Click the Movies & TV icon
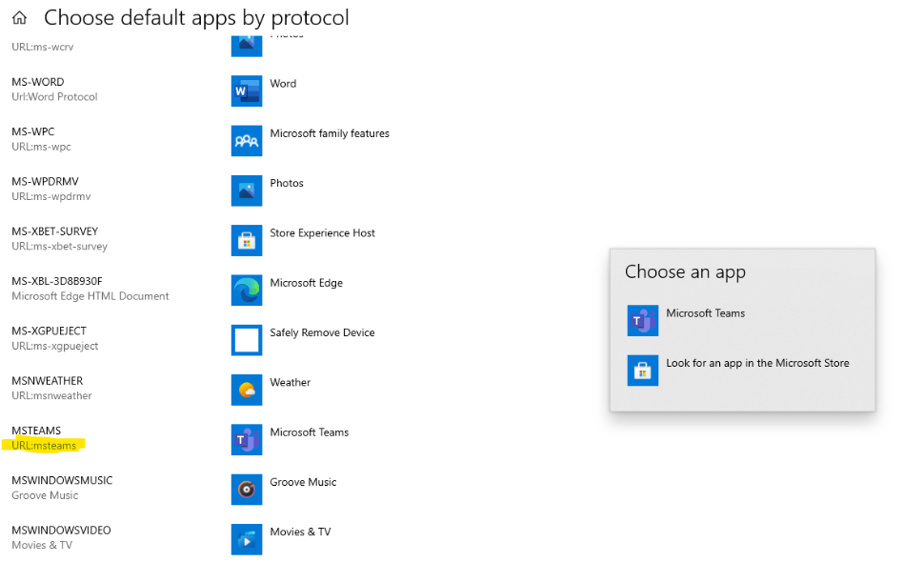Screen dimensions: 924x562 coord(247,539)
